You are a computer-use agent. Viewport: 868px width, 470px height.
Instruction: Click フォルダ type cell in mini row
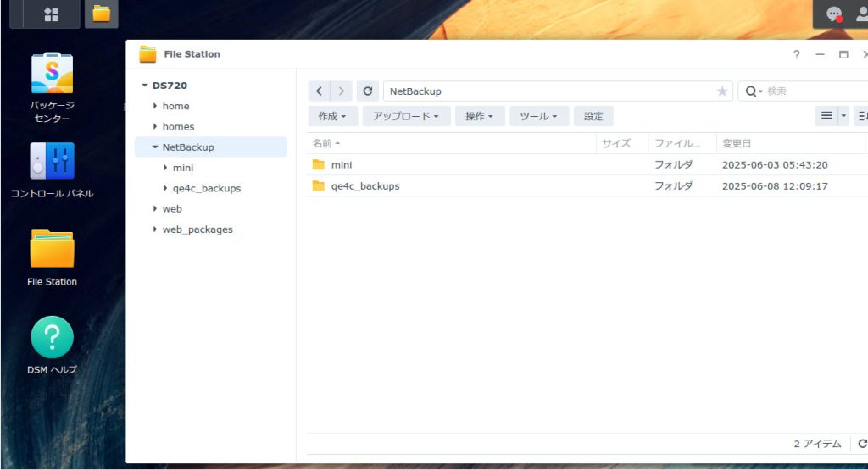[x=674, y=165]
